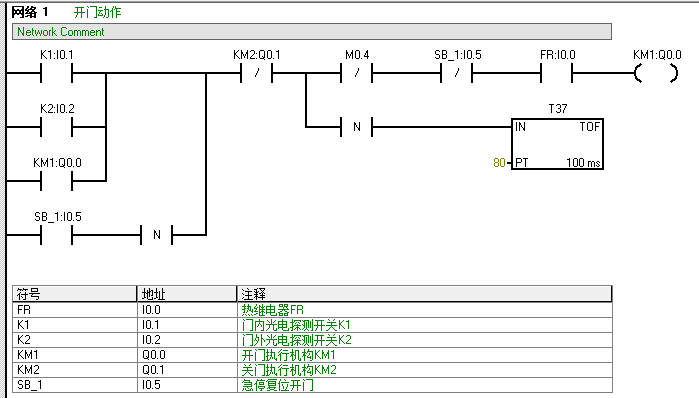Click the comment 开门执行机构KM1

point(288,355)
